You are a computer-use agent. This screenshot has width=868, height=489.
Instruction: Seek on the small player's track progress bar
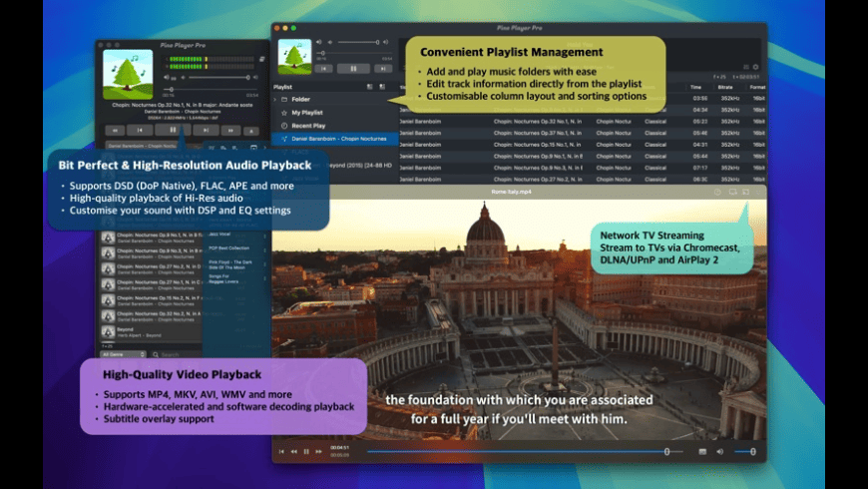pos(211,89)
